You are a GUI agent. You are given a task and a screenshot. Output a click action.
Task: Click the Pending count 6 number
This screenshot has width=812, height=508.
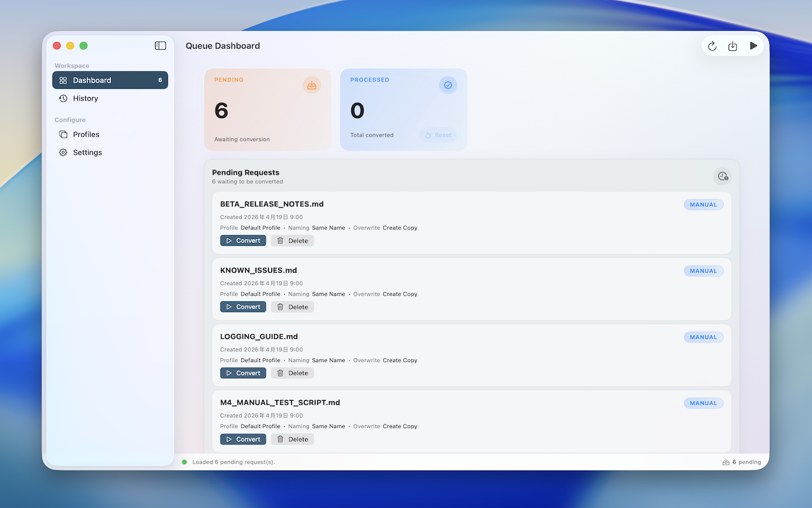tap(222, 111)
